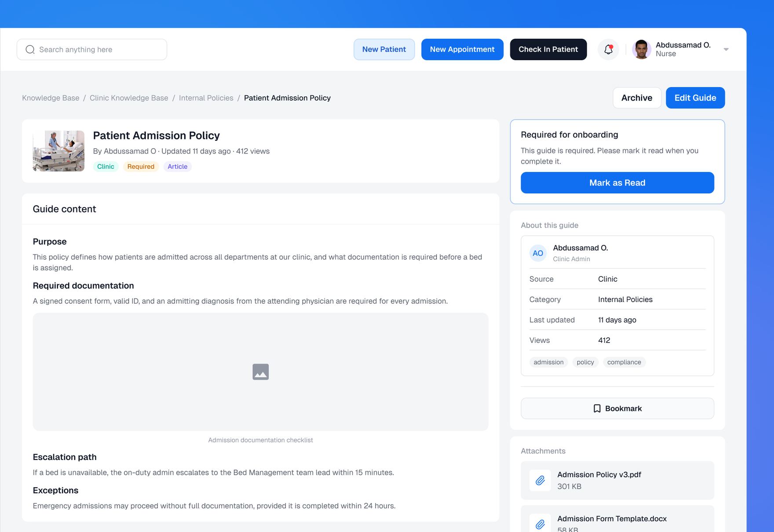Click the Clinic Admin role text

[572, 259]
